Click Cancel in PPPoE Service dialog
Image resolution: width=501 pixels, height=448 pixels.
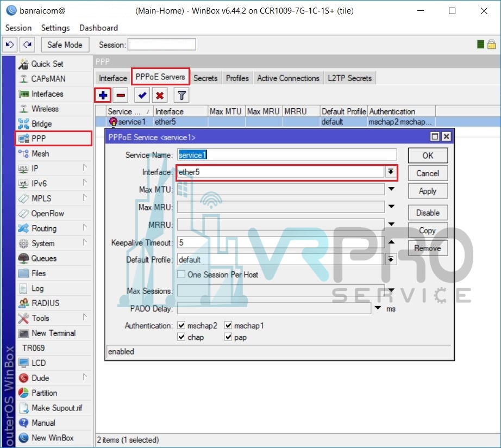(x=428, y=173)
